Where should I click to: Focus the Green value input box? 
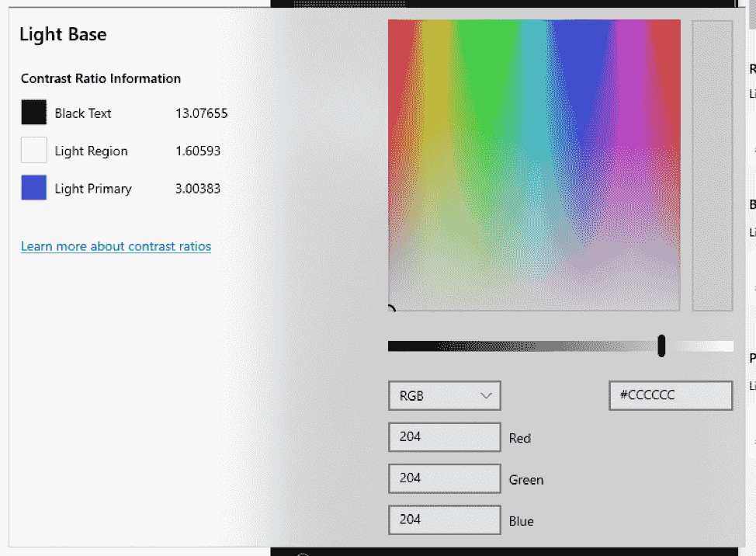(444, 478)
